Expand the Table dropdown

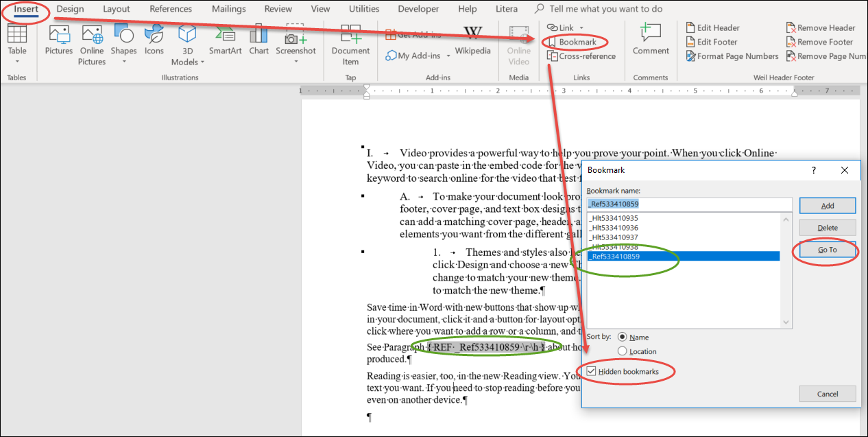[x=17, y=61]
